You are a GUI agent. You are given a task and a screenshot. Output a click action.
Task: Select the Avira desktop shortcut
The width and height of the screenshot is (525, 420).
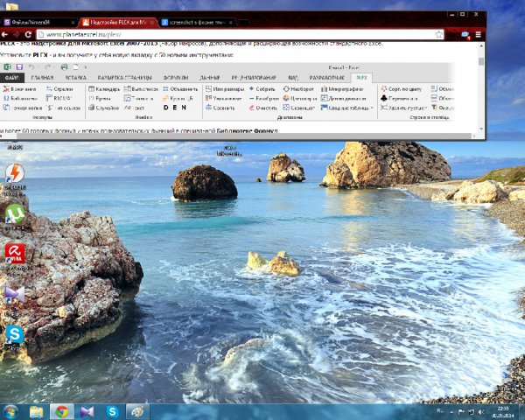tap(15, 259)
